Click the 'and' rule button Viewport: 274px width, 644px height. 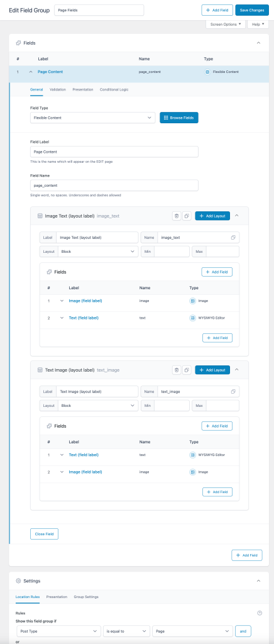click(243, 631)
